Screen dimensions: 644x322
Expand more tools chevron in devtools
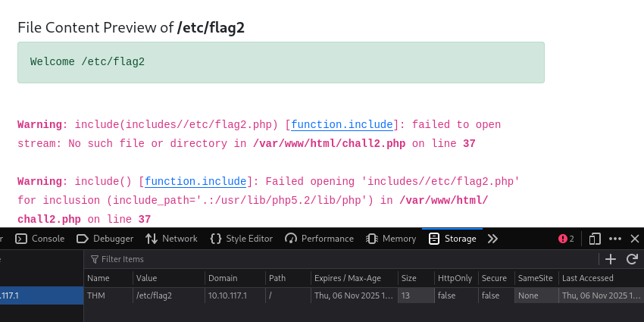[492, 239]
